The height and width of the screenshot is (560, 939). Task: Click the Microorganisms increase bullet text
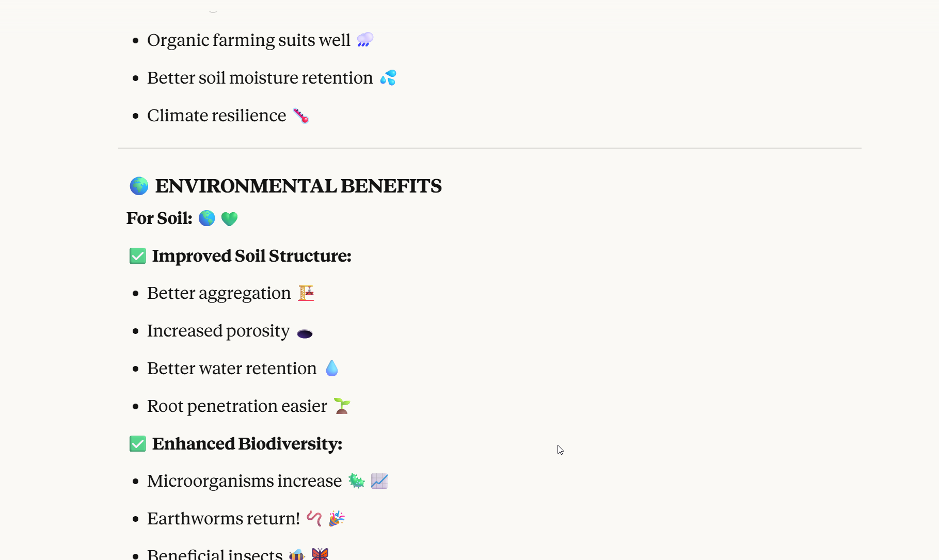click(x=245, y=481)
